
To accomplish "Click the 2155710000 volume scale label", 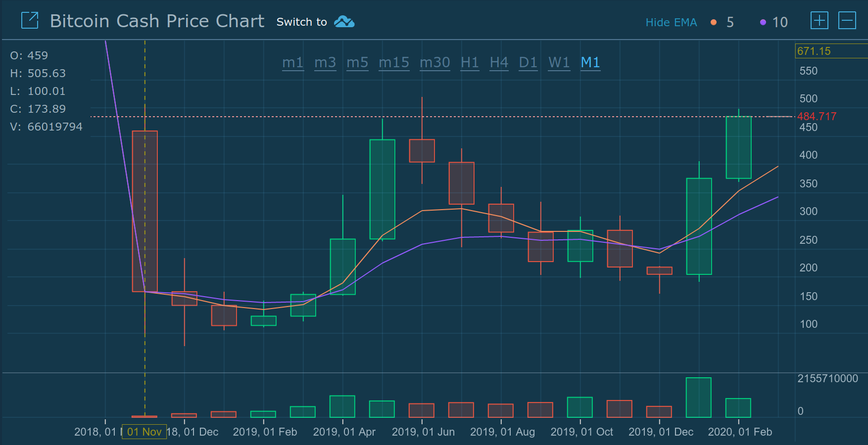I will (x=827, y=379).
